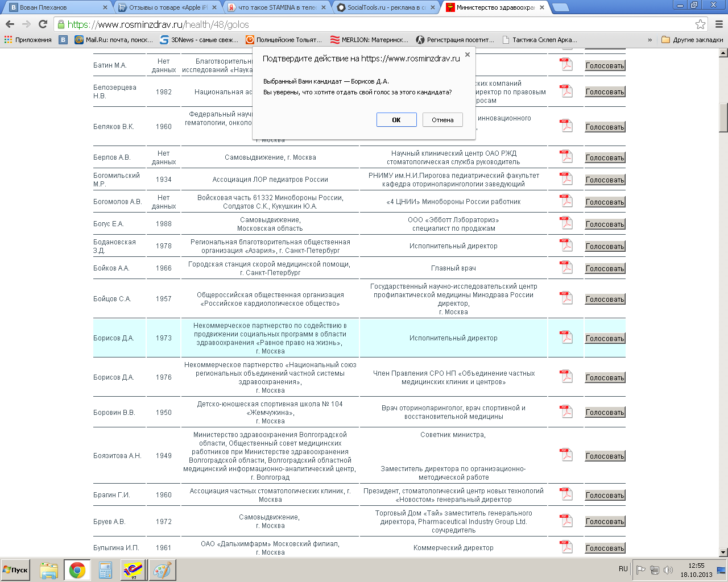Open PDF icon for Бойков А.А.
Image resolution: width=728 pixels, height=582 pixels.
click(566, 267)
